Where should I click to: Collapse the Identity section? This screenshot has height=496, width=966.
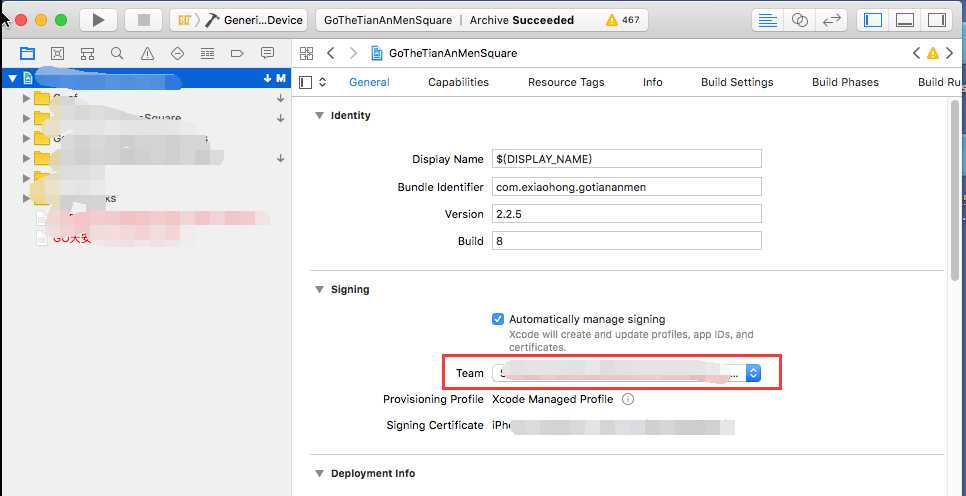click(x=319, y=115)
